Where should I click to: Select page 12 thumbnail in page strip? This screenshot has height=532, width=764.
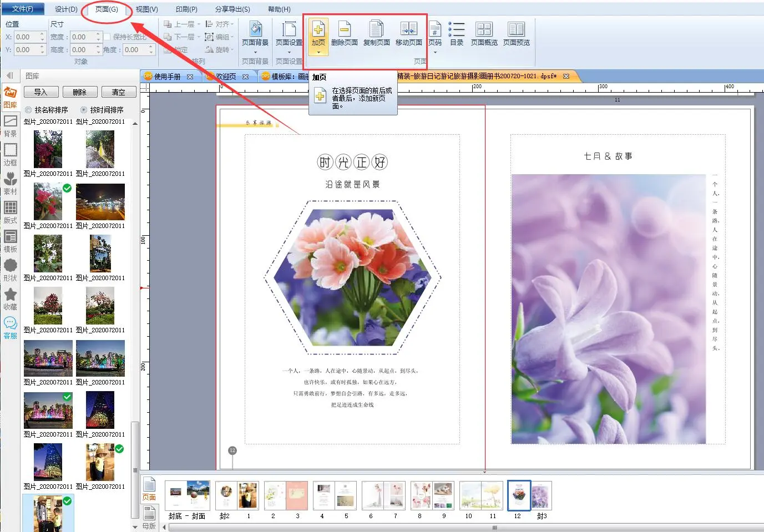(x=519, y=495)
